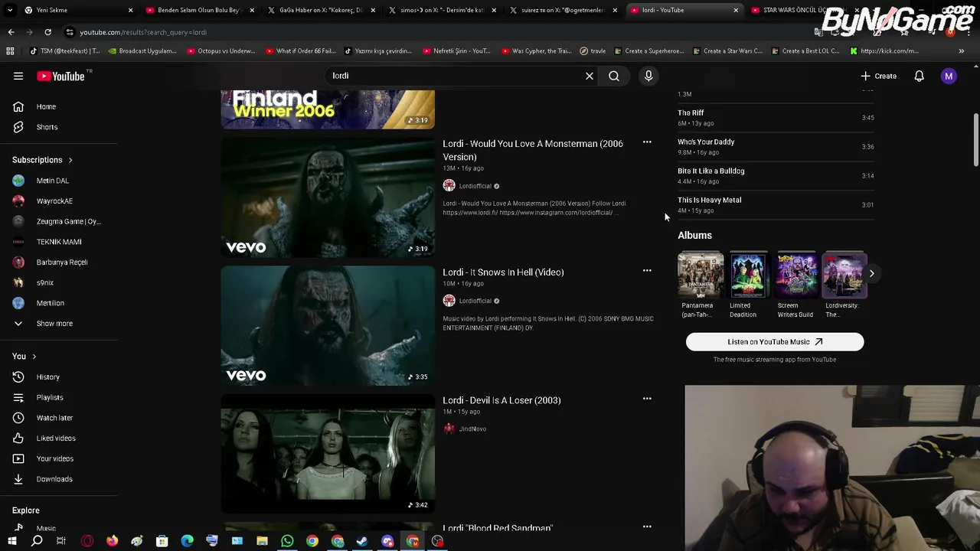Open WhatsApp from the taskbar
Viewport: 980px width, 551px height.
287,541
